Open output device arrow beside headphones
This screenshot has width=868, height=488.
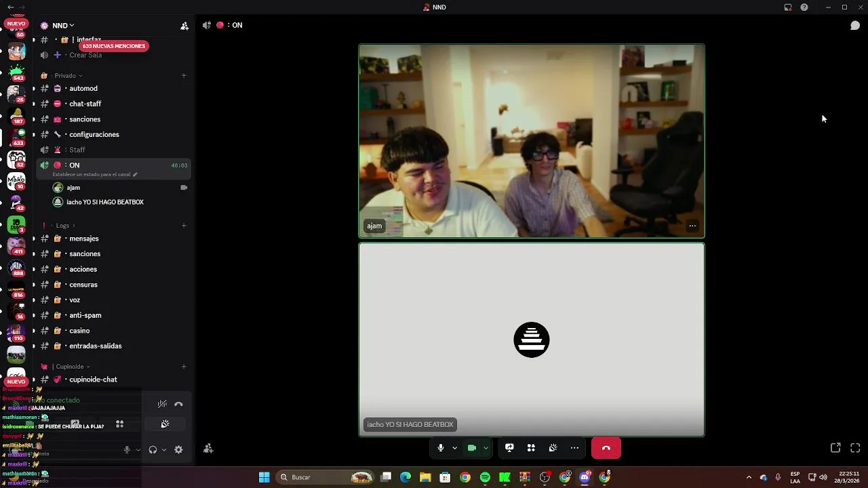(x=163, y=449)
